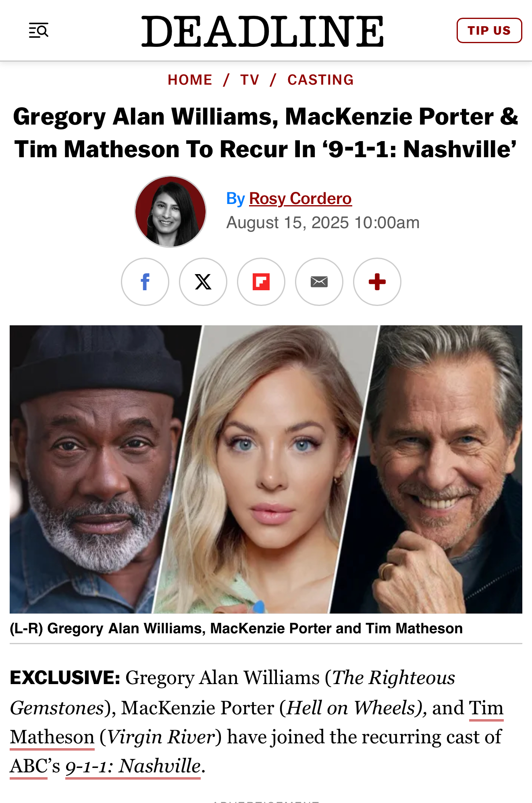The image size is (532, 803).
Task: Share article on Flipboard
Action: point(261,282)
